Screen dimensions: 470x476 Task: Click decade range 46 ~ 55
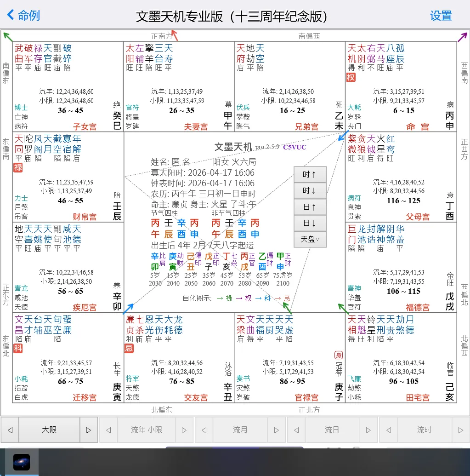click(70, 201)
